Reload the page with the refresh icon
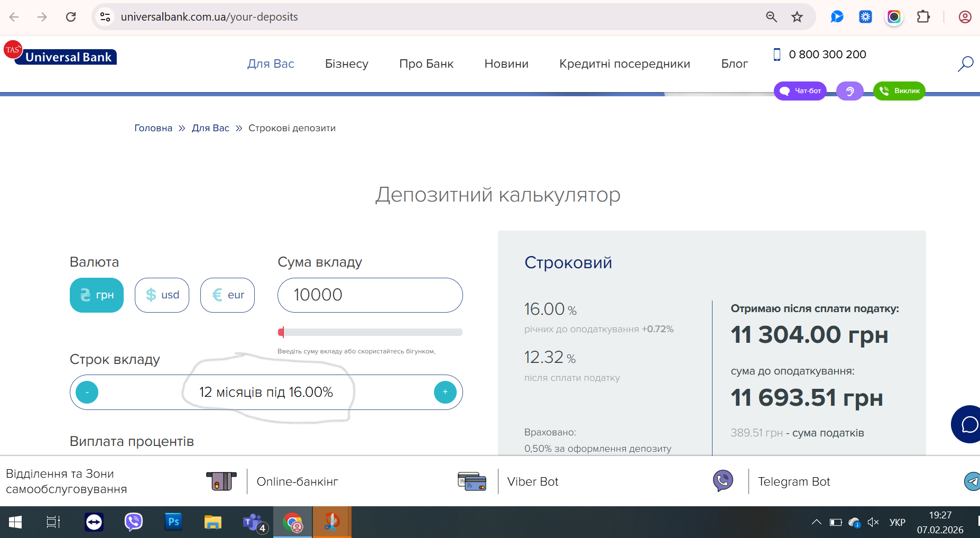The image size is (980, 538). tap(71, 17)
